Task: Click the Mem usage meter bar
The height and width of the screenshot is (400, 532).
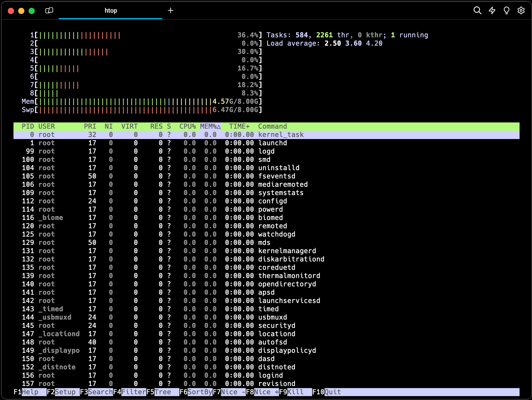Action: point(142,101)
